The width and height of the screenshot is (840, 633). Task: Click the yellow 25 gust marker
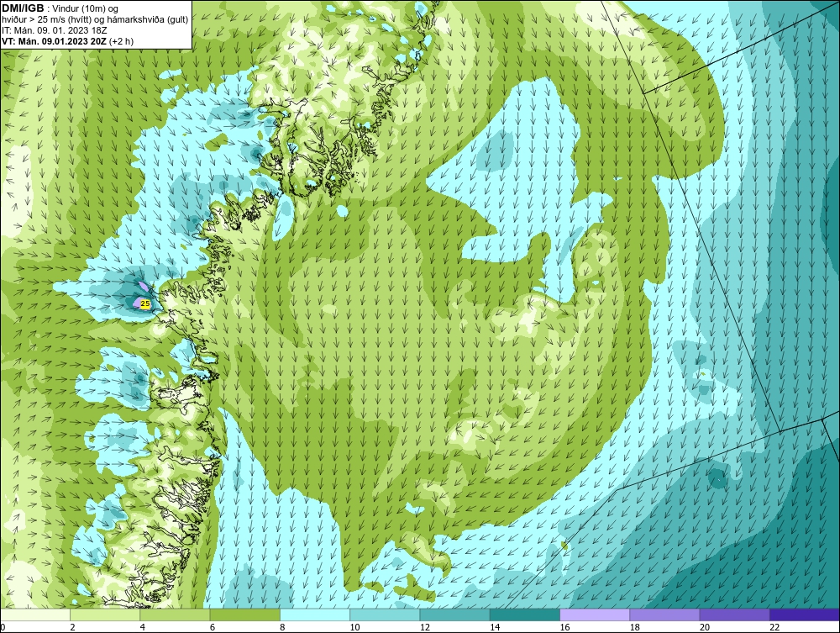(144, 304)
